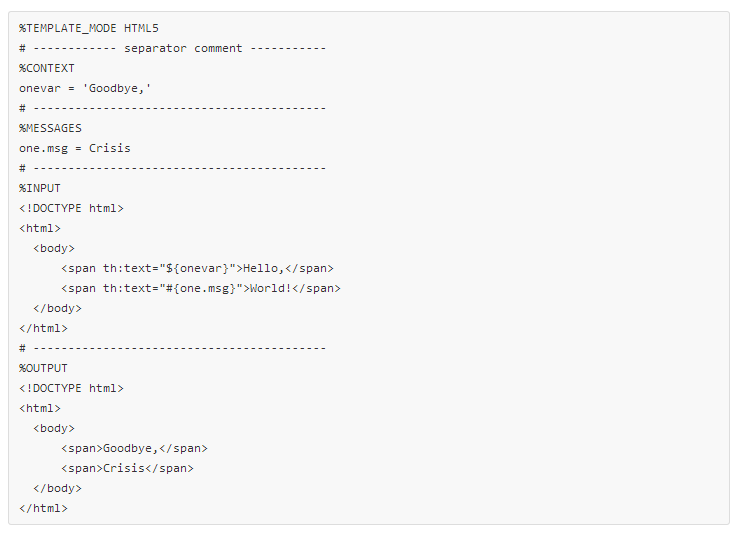Click the <span>Crisis</span> output line
Screen dimensions: 736x533
127,468
